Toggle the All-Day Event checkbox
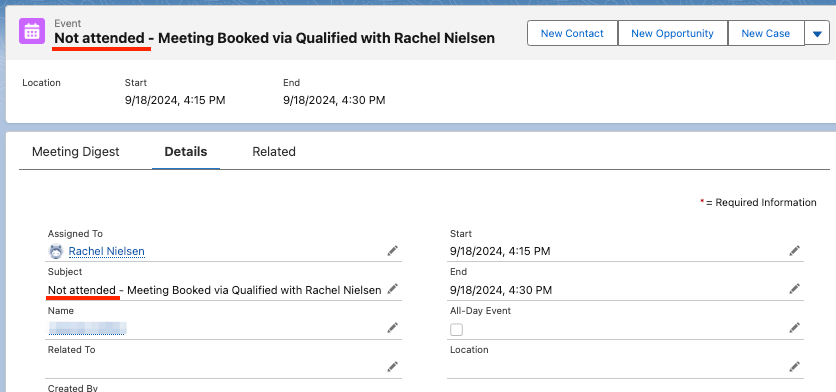The height and width of the screenshot is (392, 836). [x=456, y=330]
